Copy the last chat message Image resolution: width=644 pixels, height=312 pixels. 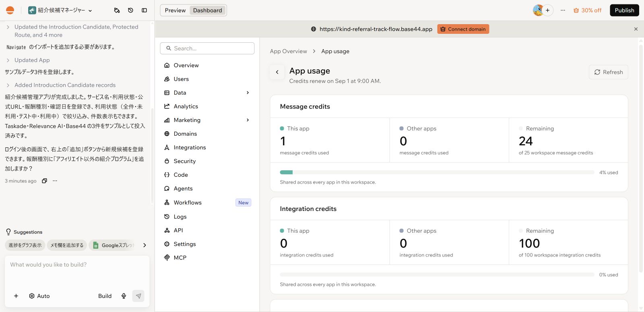44,181
